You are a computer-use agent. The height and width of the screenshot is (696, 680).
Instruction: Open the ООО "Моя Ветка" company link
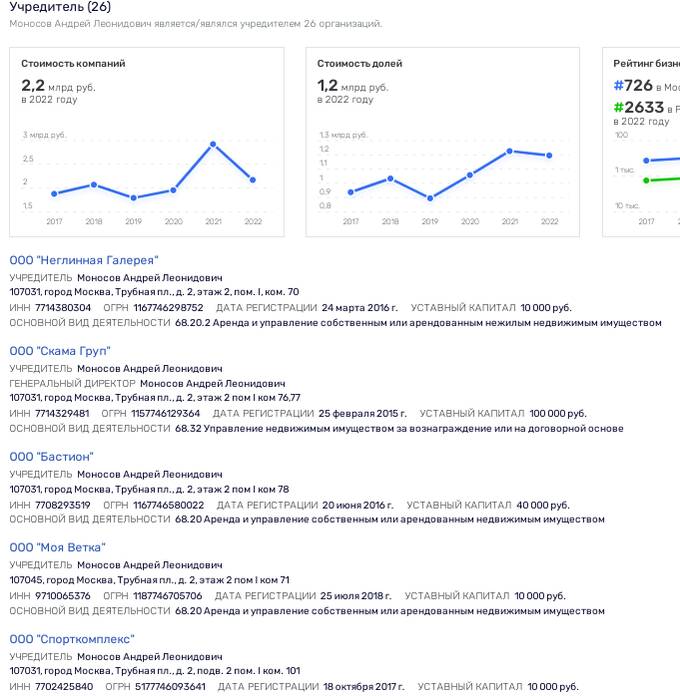(x=58, y=547)
